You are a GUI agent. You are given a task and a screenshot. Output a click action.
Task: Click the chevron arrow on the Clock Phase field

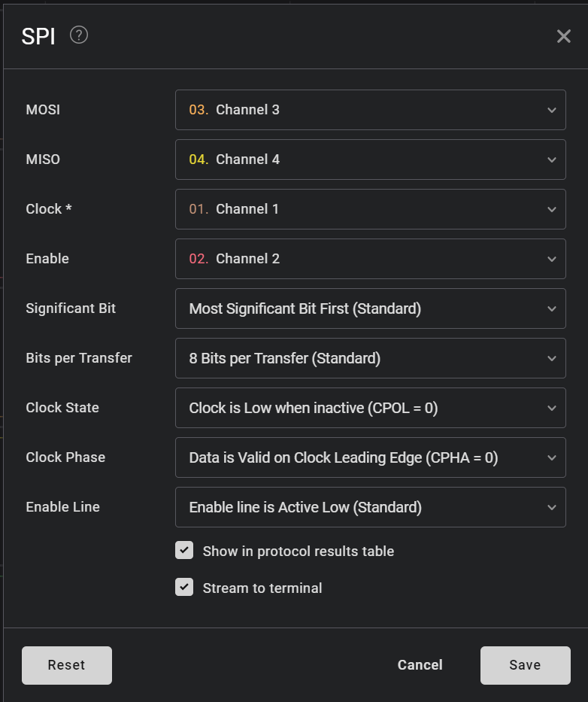552,457
